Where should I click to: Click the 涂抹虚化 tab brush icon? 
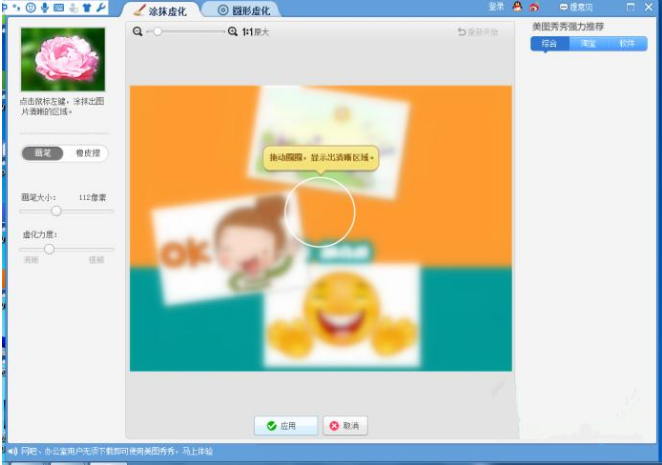point(139,10)
